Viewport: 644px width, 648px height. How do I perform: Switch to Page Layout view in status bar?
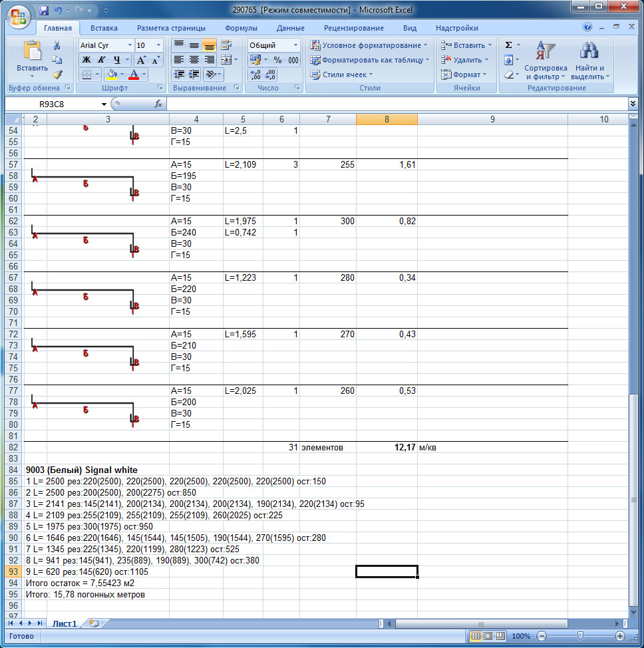488,636
